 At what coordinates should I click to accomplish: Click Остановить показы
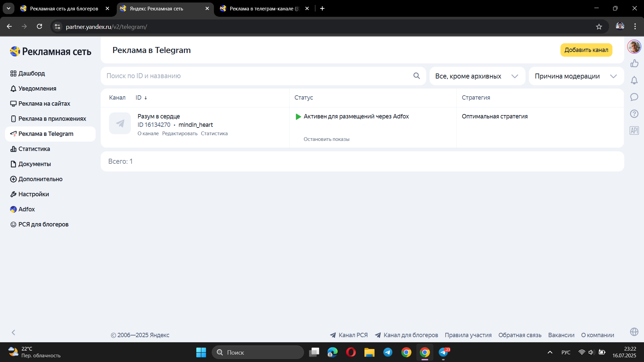pyautogui.click(x=327, y=139)
